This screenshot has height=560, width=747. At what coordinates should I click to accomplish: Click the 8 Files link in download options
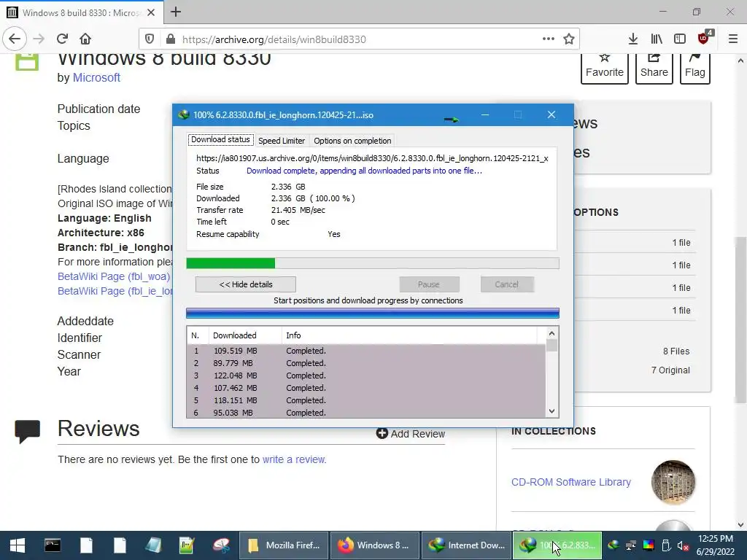(x=676, y=351)
